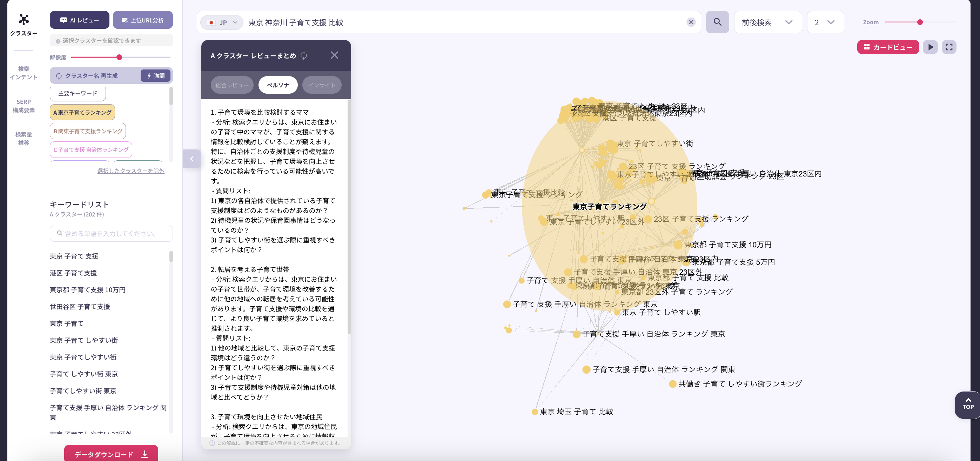Select cluster chip B関東子育て支援ランキング
Viewport: 980px width, 461px height.
coord(88,131)
